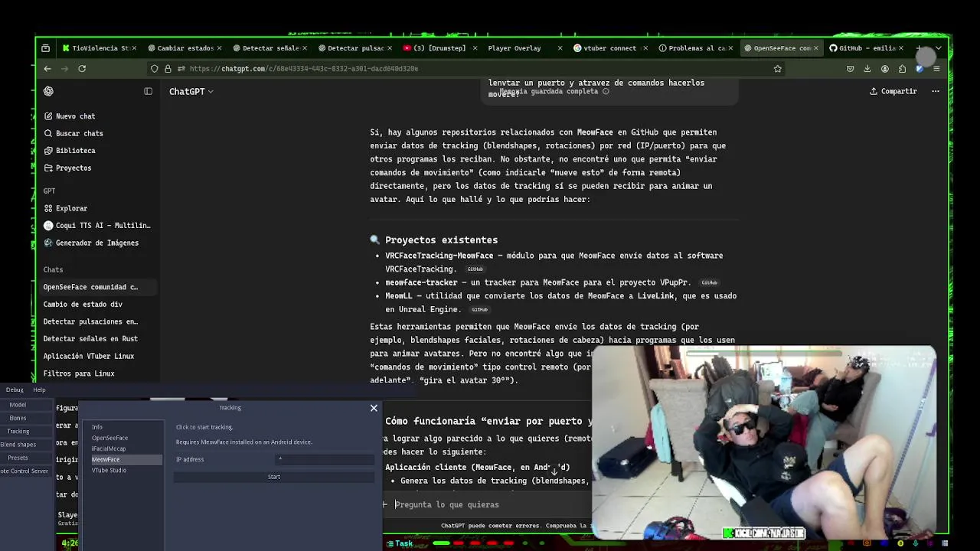Open the Pocket save icon

coord(850,69)
